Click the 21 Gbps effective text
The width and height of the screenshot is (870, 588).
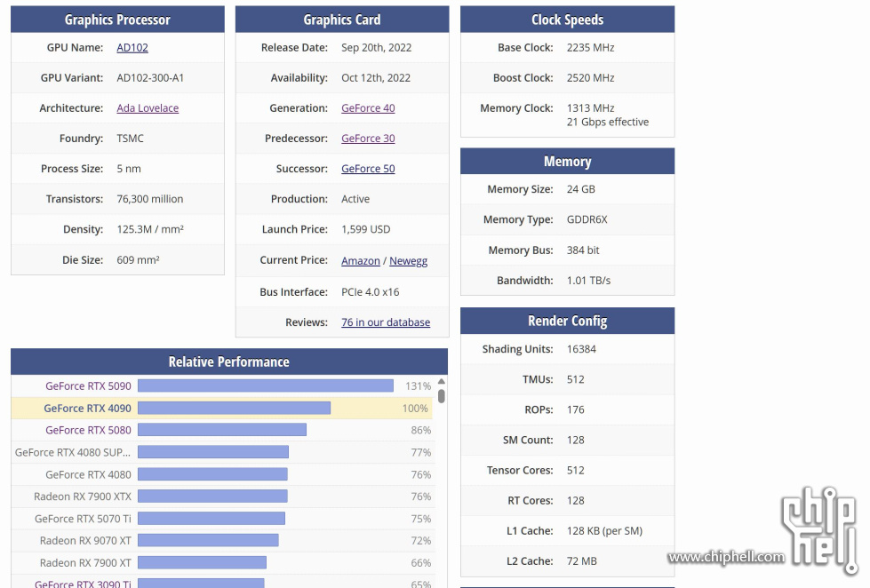pos(608,122)
